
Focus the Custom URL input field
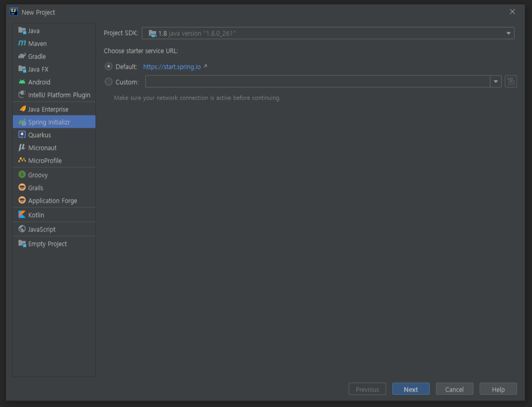tap(317, 82)
